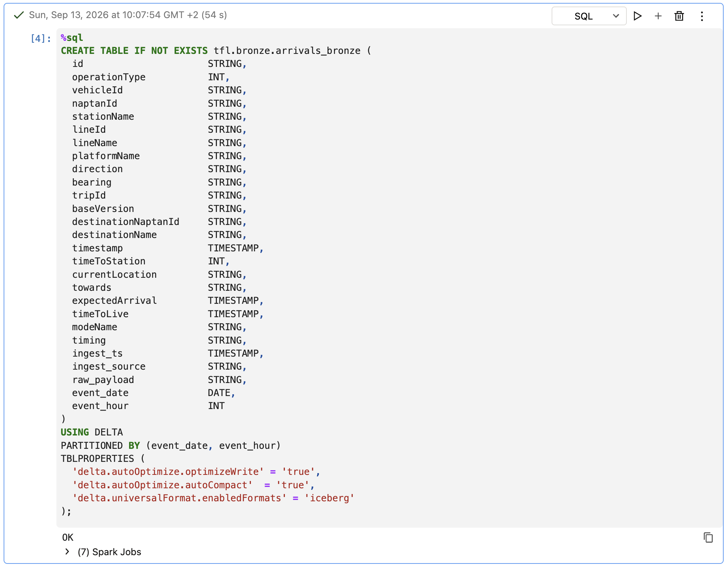Screen dimensions: 728x570
Task: Click the 'delta.autoOptimize.optimizeWrite' property
Action: click(168, 472)
